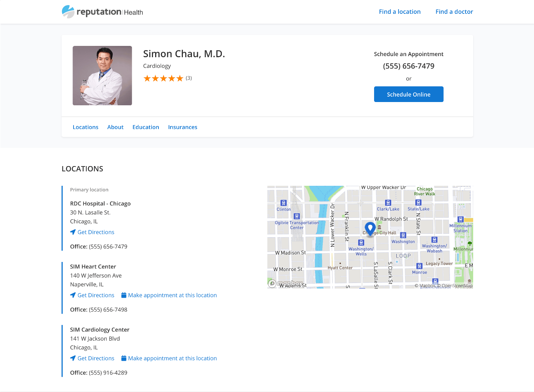534x392 pixels.
Task: Click the Simon Chau, M.D. heading
Action: (x=184, y=54)
